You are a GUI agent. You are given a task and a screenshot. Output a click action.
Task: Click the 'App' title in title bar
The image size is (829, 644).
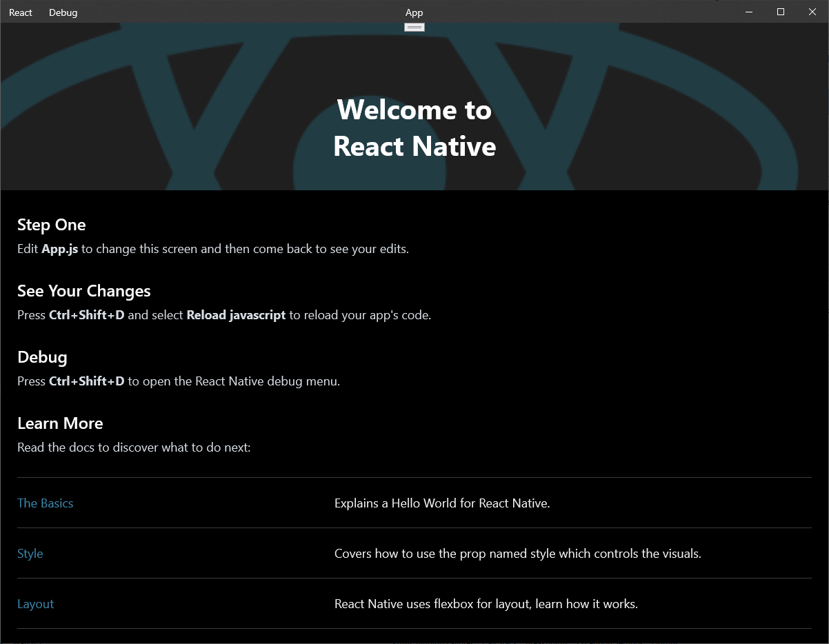coord(415,12)
